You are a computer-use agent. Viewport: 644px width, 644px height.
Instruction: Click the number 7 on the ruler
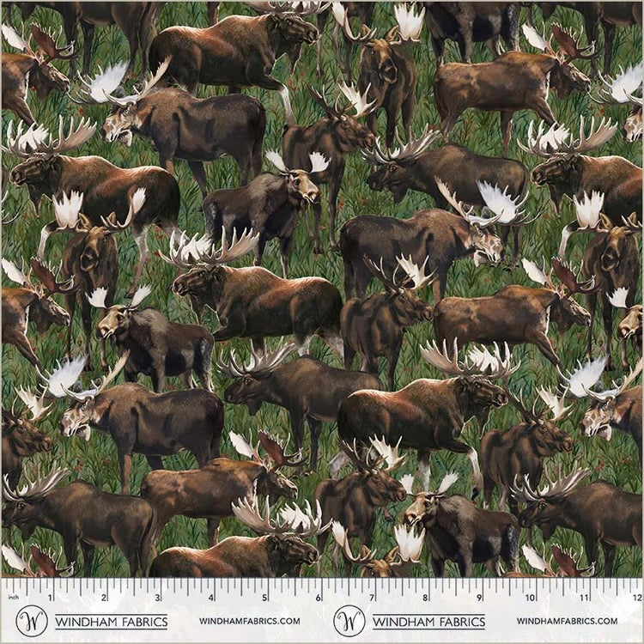(372, 597)
